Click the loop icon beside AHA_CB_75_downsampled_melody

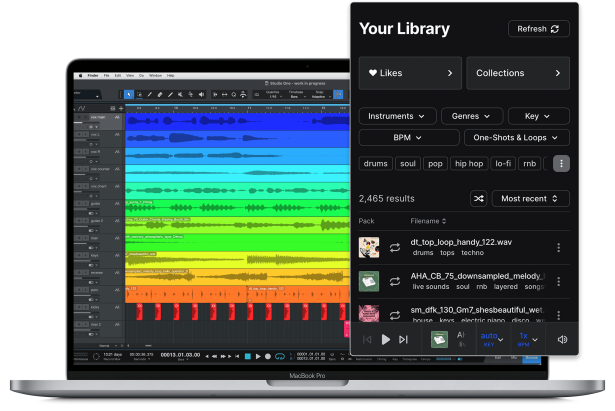395,281
